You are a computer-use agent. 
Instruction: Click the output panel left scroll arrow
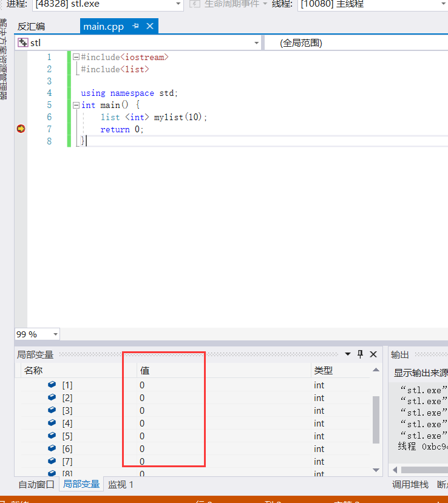click(x=395, y=470)
